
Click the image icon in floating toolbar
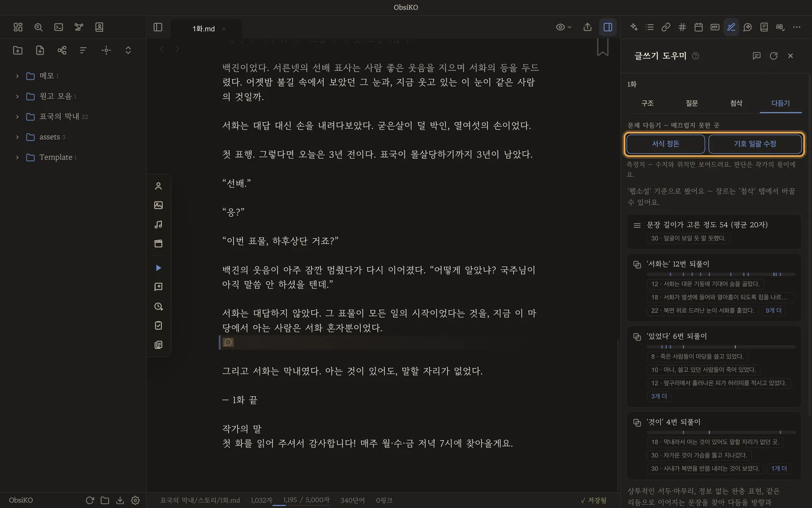click(x=158, y=205)
